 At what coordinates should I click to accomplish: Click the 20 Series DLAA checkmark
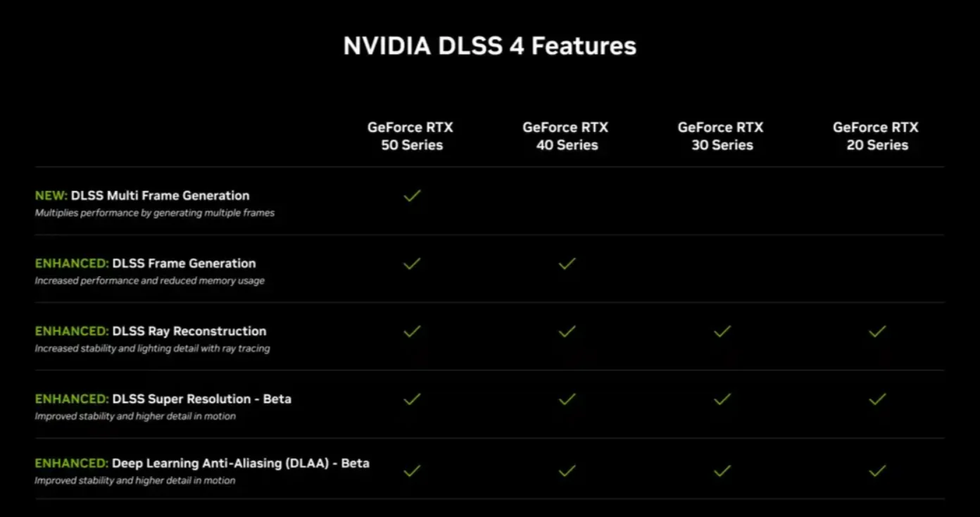(x=877, y=471)
